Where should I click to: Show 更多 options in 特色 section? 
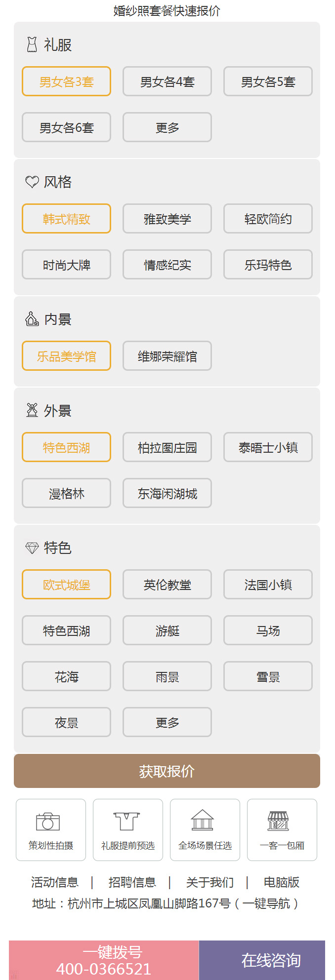point(167,722)
